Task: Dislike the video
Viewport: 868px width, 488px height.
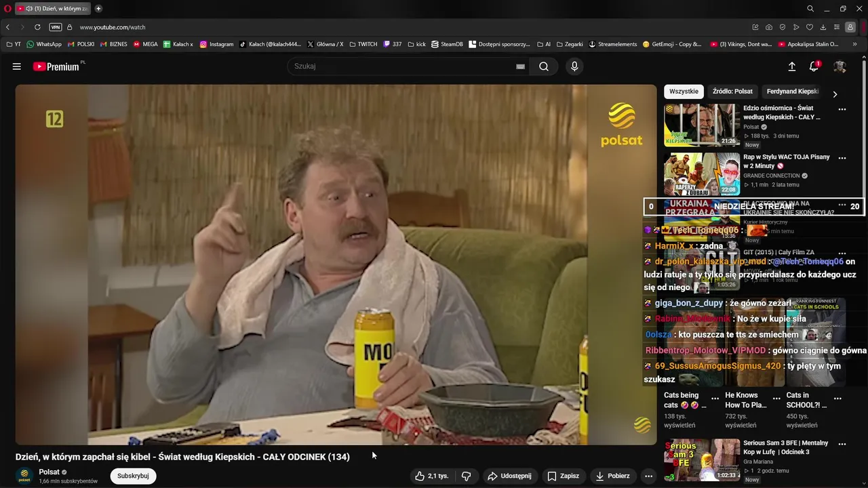Action: 466,476
